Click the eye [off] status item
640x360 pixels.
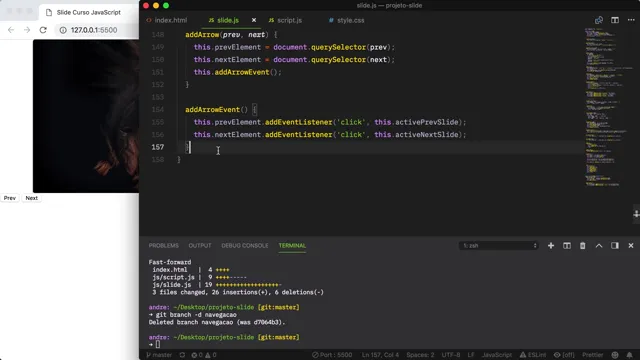[x=564, y=355]
